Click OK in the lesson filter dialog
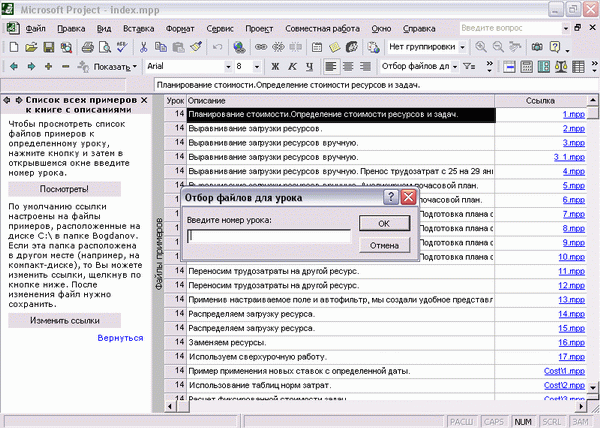This screenshot has height=428, width=600. point(384,223)
